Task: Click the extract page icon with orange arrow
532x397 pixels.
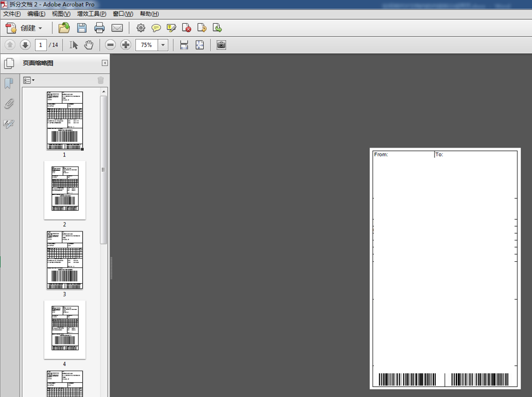Action: (202, 28)
